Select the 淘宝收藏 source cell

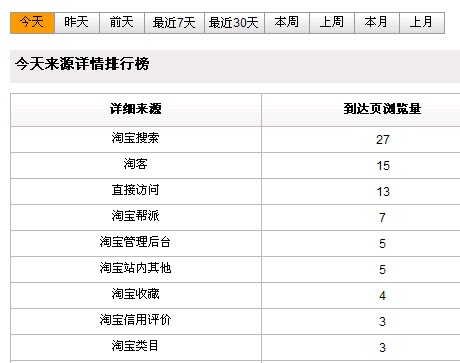(x=136, y=295)
